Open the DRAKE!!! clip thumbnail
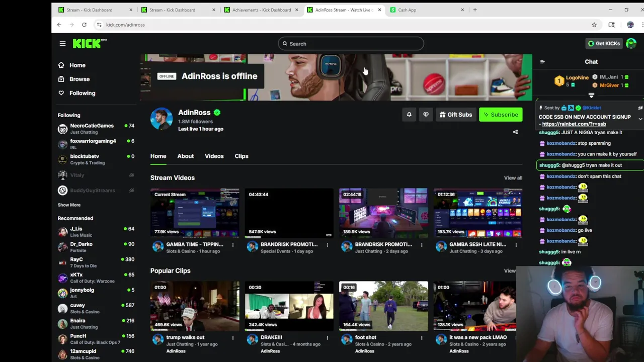644x362 pixels. click(x=289, y=306)
